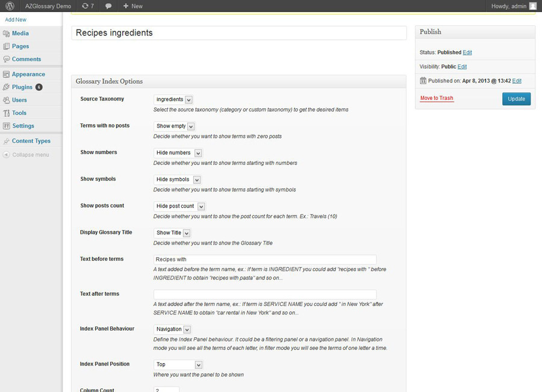Viewport: 542px width, 392px height.
Task: Click the calendar icon beside Published on
Action: [423, 81]
